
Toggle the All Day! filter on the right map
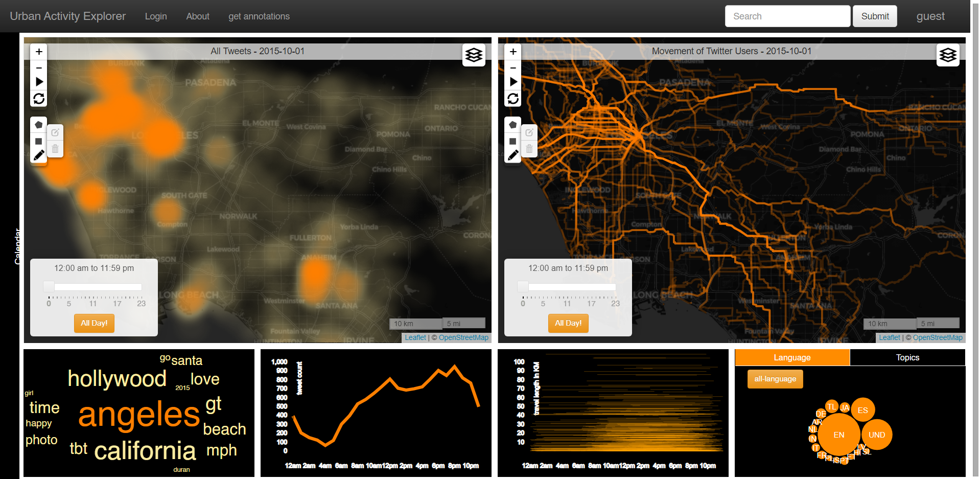pyautogui.click(x=568, y=323)
